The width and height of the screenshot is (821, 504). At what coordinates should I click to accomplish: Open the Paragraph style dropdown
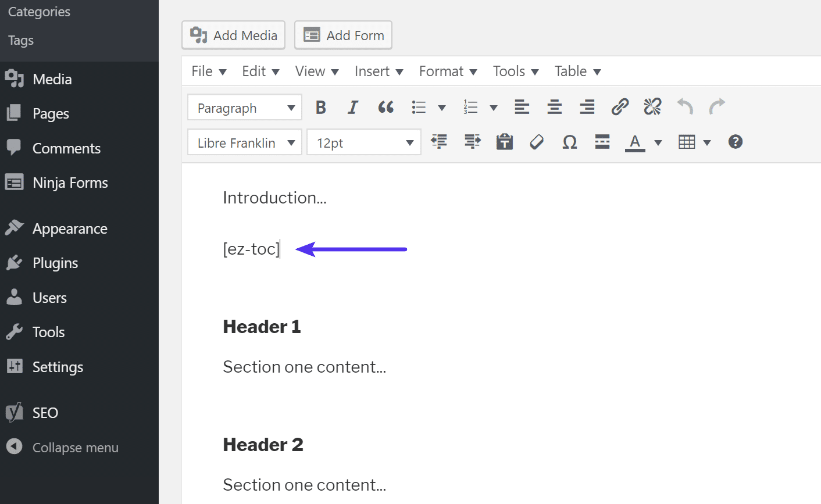[x=244, y=107]
